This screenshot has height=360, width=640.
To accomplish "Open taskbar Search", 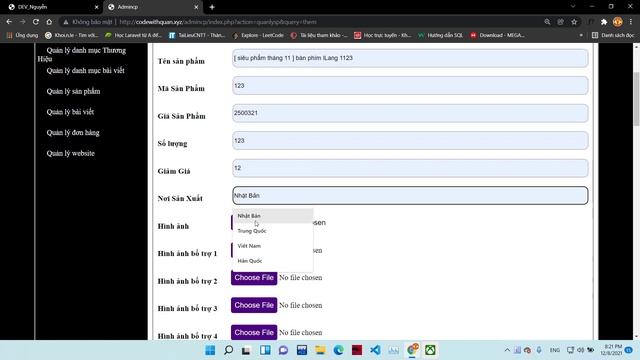I will pos(229,350).
